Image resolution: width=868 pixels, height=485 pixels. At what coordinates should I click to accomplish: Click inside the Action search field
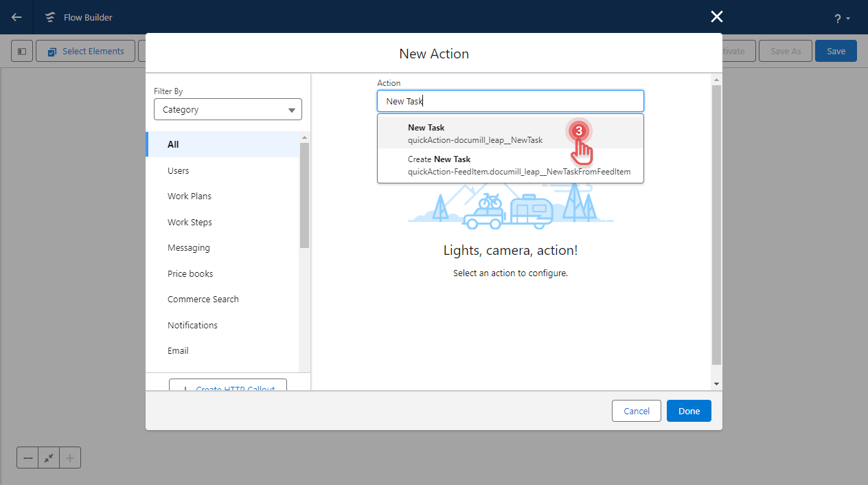(510, 100)
